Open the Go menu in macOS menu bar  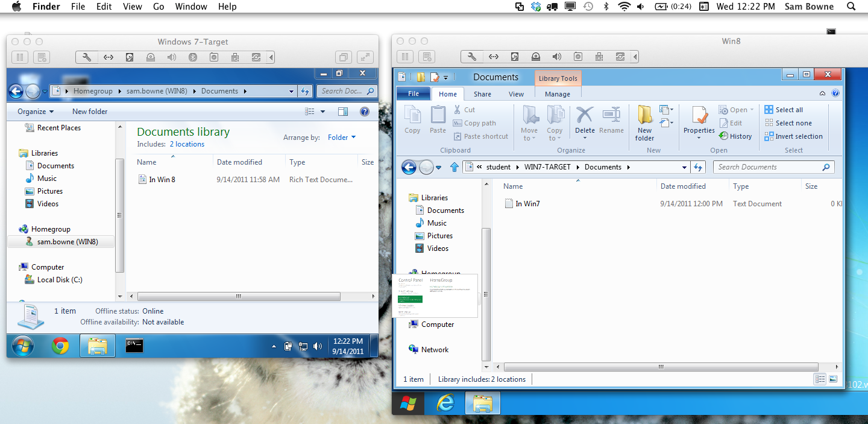click(x=159, y=7)
